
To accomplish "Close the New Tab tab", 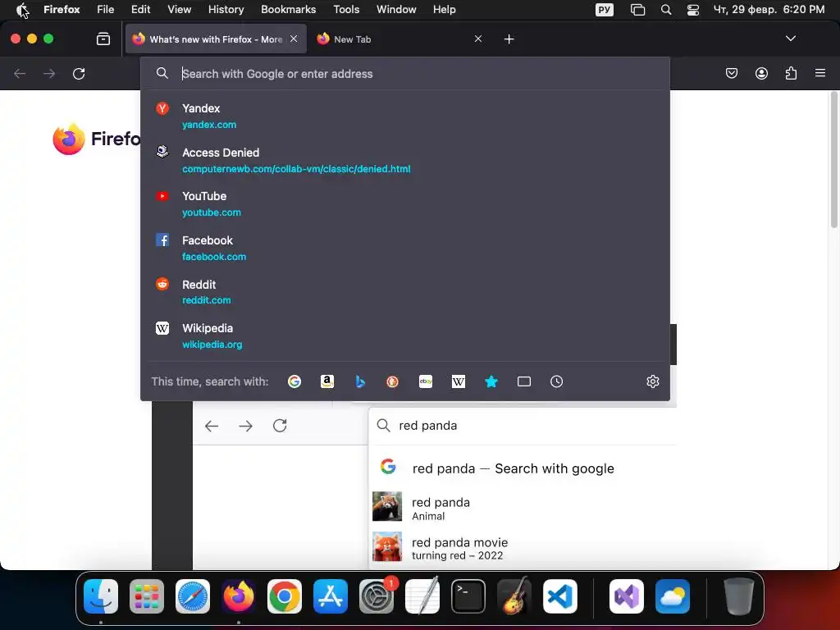I will pyautogui.click(x=478, y=39).
